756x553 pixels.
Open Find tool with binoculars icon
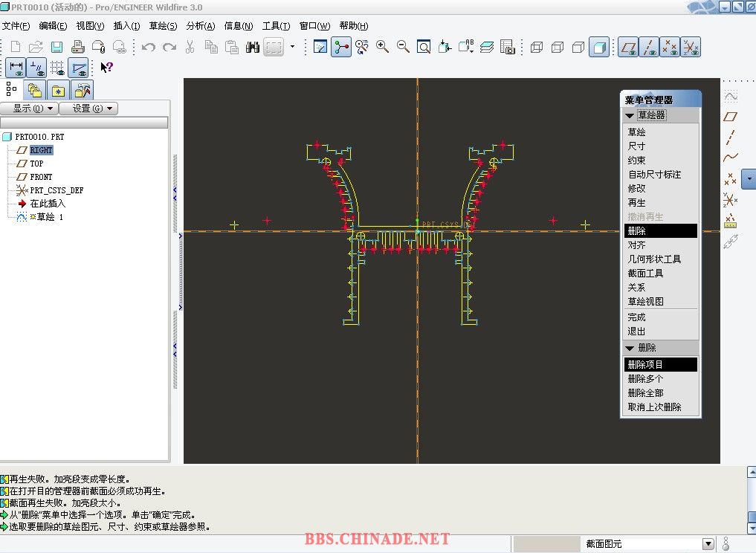click(x=253, y=47)
